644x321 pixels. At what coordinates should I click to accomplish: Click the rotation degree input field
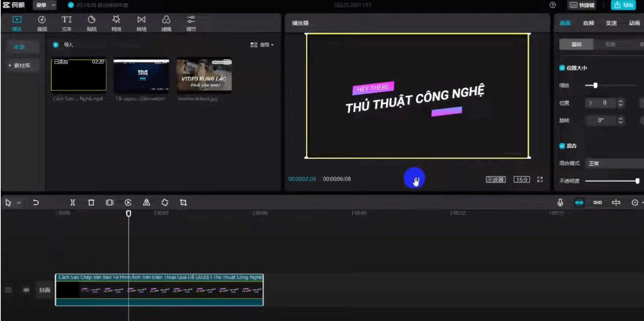(601, 120)
